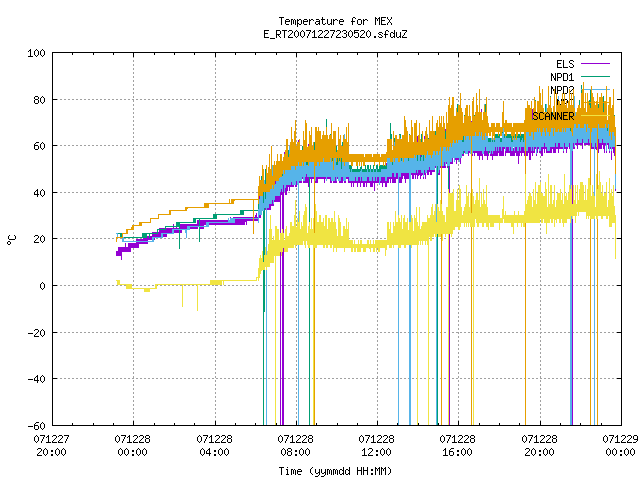The image size is (640, 480).
Task: Click the axis title "Time (yymmdd HH:MM)"
Action: pos(335,471)
